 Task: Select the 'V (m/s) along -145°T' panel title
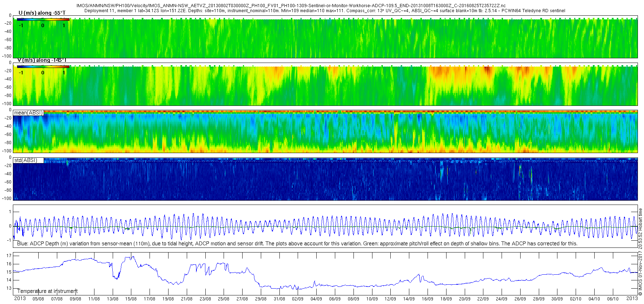point(42,60)
